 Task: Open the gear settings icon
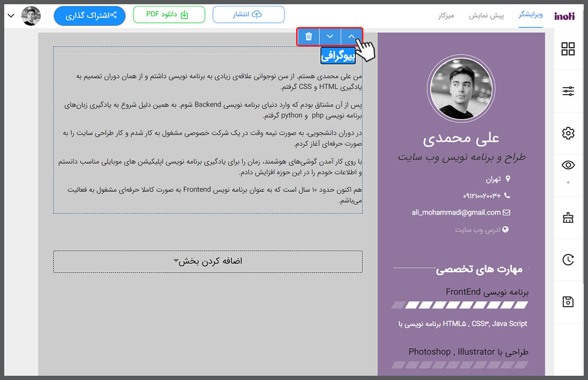[x=568, y=133]
